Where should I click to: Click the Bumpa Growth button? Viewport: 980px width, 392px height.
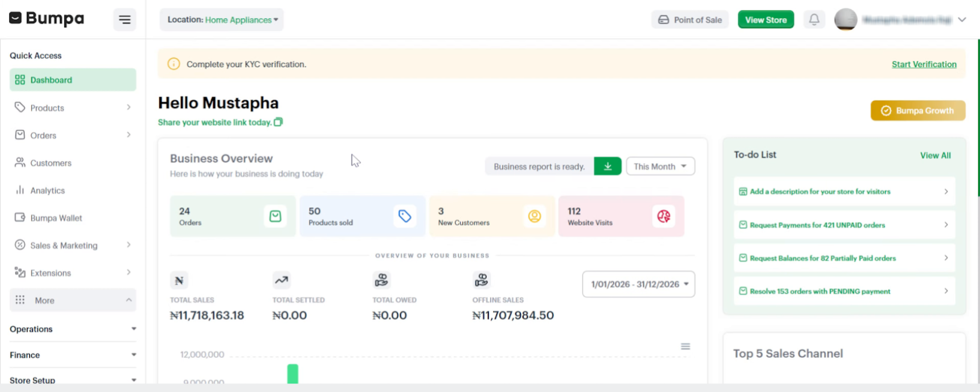click(x=918, y=110)
